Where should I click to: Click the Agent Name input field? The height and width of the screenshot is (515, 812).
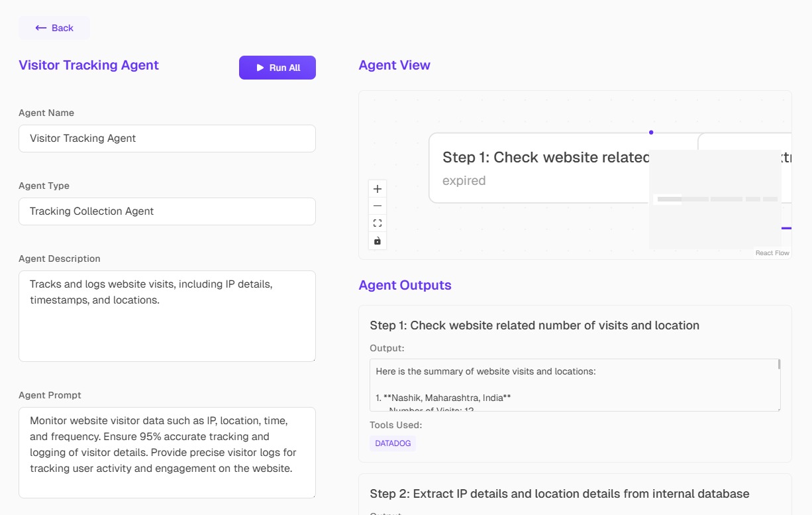tap(167, 139)
